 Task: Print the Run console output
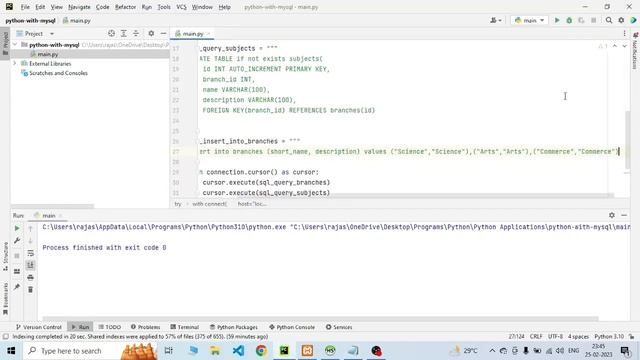[31, 278]
